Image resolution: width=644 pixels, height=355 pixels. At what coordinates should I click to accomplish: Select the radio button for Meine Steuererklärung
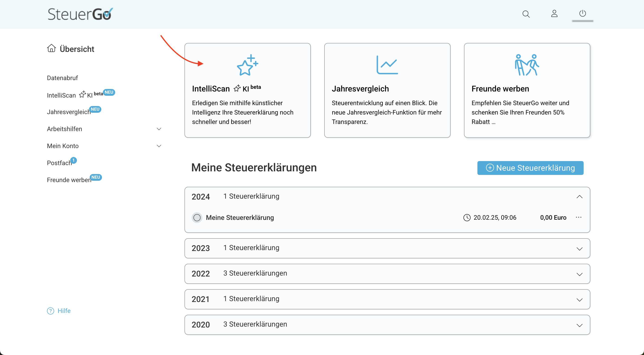[x=197, y=217]
